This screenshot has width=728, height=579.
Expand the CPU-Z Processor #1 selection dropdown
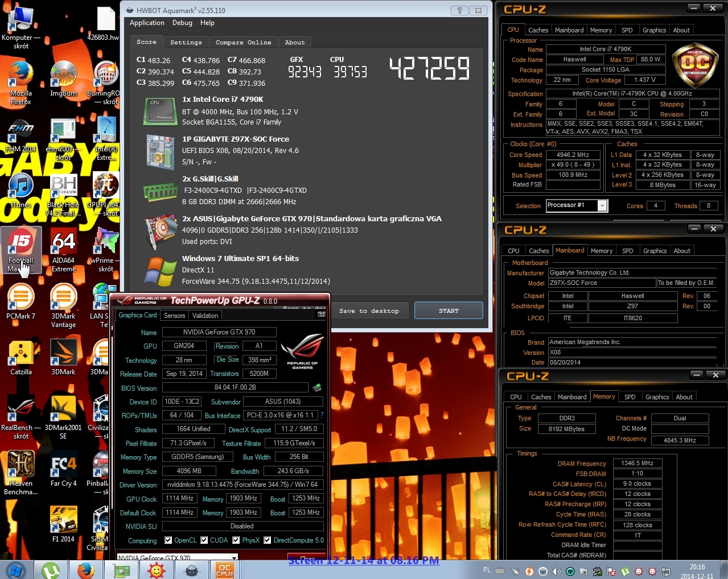[602, 206]
